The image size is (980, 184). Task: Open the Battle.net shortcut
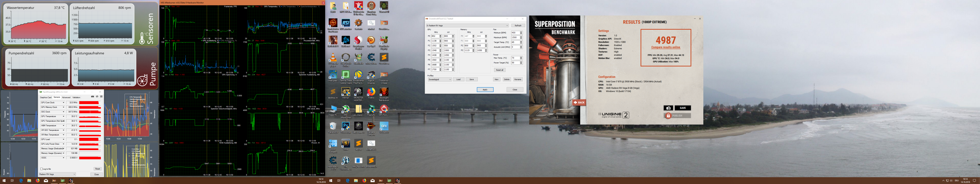[x=346, y=41]
